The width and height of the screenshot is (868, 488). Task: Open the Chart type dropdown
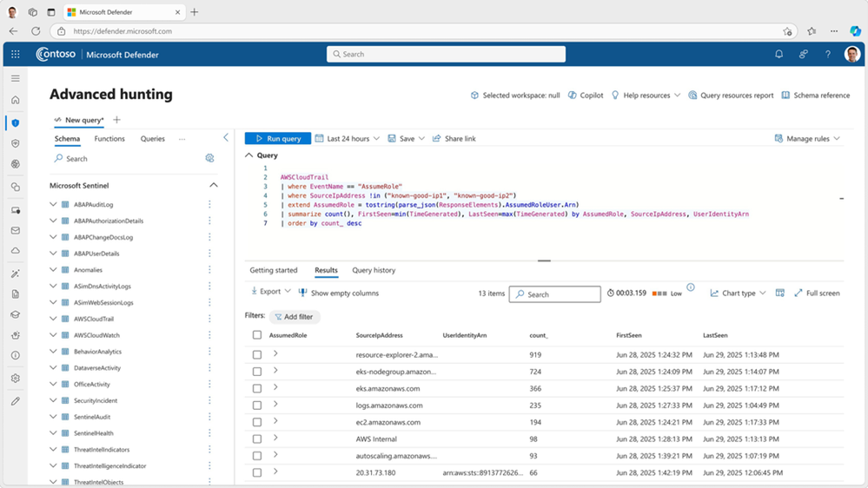point(738,293)
